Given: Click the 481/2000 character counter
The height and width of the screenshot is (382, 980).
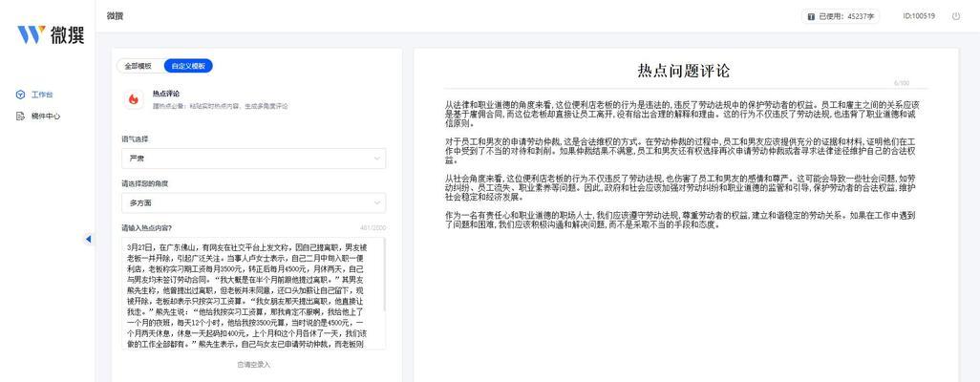Looking at the screenshot, I should click(373, 227).
